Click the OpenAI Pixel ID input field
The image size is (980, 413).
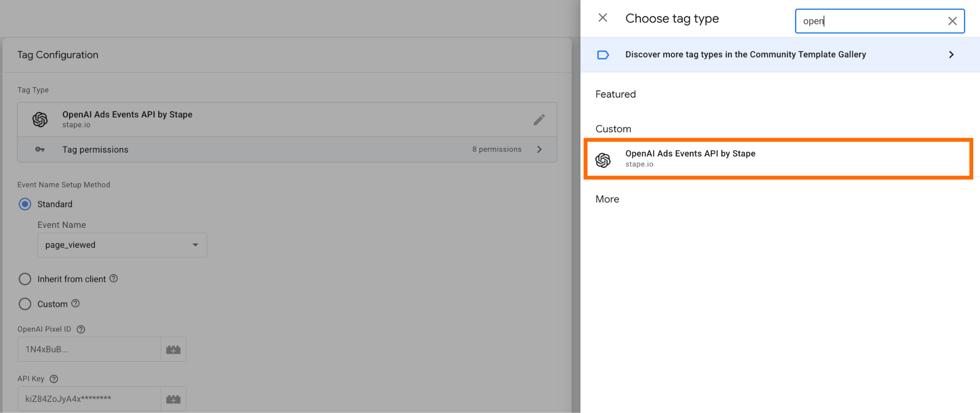tap(89, 349)
